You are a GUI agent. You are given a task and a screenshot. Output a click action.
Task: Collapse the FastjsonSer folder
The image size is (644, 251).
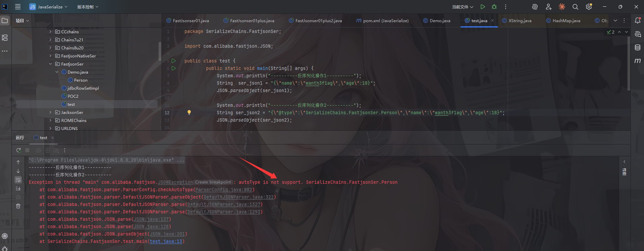pos(50,64)
